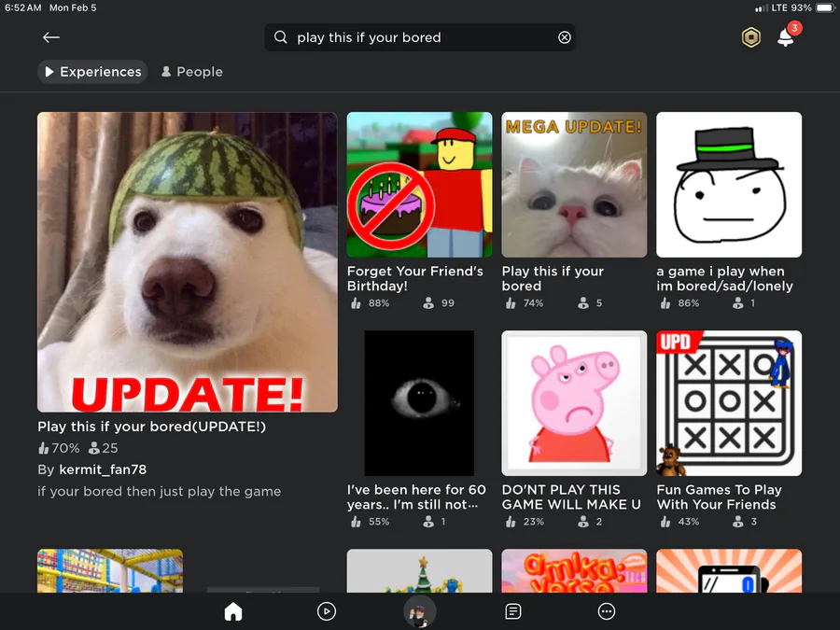Click the 86% rating under top hat game
This screenshot has width=840, height=630.
679,303
